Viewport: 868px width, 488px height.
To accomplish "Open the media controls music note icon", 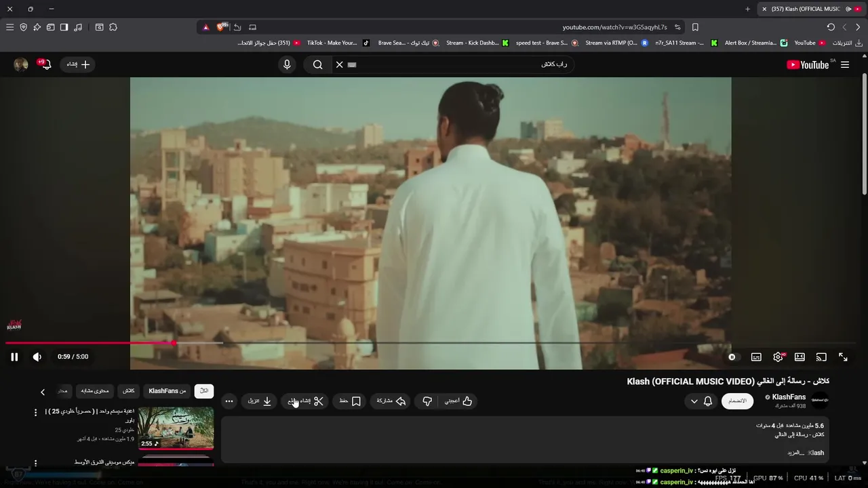I will point(78,27).
